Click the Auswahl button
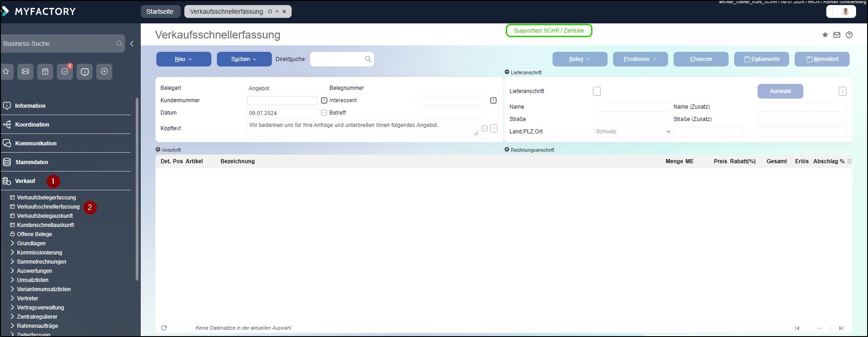The image size is (868, 337). [780, 91]
